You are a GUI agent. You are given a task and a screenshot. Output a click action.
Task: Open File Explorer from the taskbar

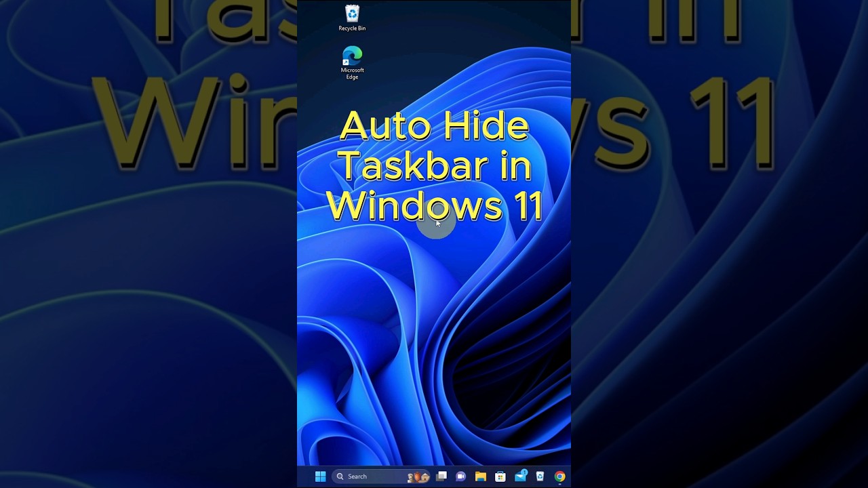point(481,476)
